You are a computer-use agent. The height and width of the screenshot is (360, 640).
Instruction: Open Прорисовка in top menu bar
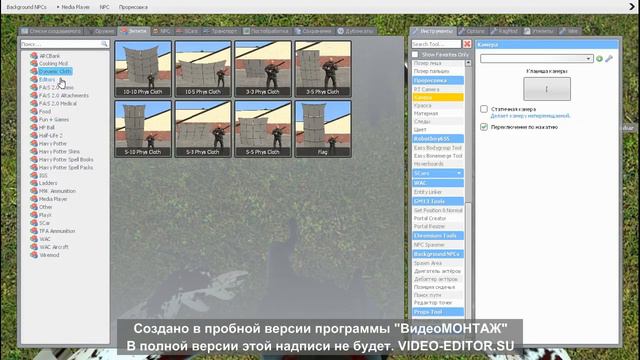[133, 7]
